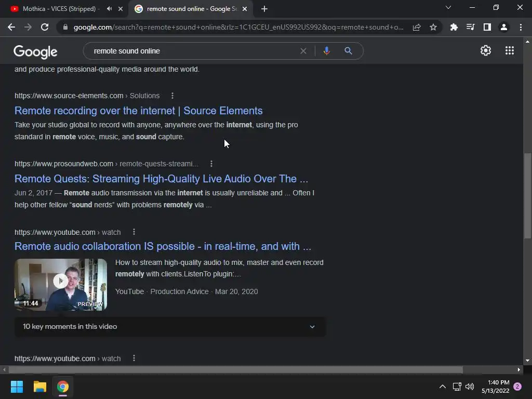Screen dimensions: 532x399
Task: Mute the Mothica YouTube tab audio
Action: point(109,9)
